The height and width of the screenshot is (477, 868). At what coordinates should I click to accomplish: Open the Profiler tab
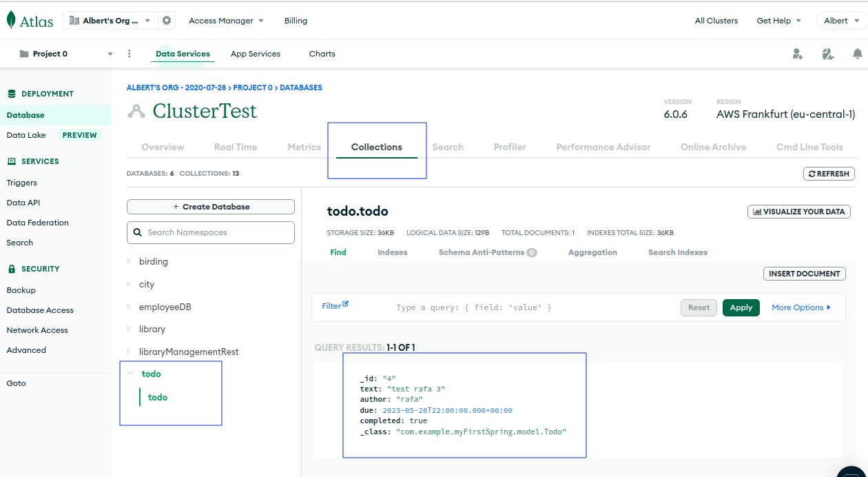[x=510, y=147]
